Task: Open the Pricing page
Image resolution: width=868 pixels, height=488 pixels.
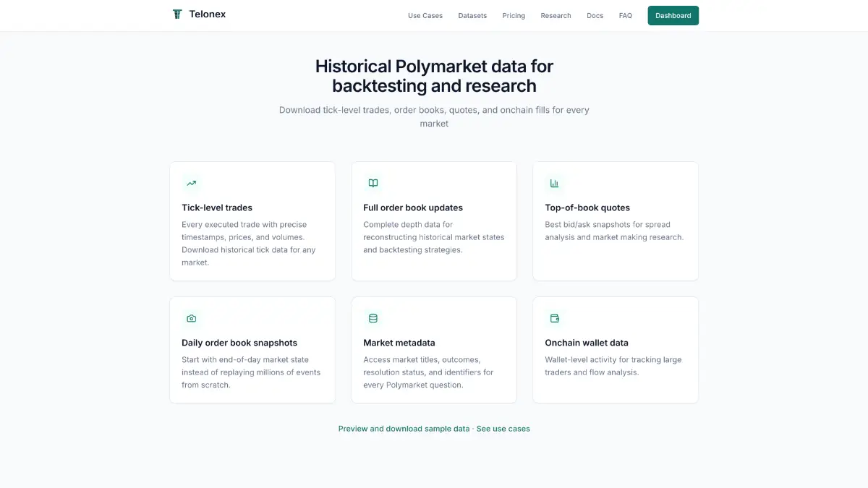Action: 514,15
